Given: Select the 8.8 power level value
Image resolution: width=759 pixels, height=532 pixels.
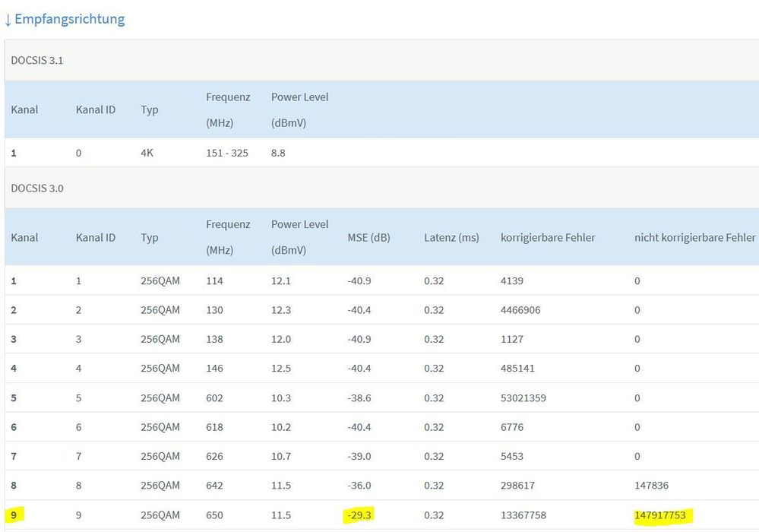Looking at the screenshot, I should click(278, 153).
